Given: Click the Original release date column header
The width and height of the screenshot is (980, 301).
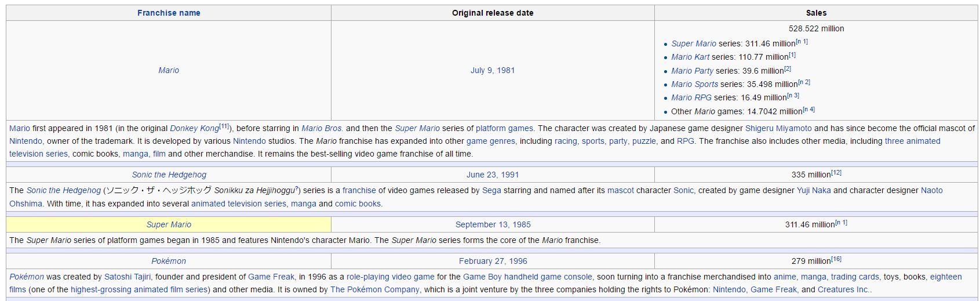Looking at the screenshot, I should coord(493,13).
